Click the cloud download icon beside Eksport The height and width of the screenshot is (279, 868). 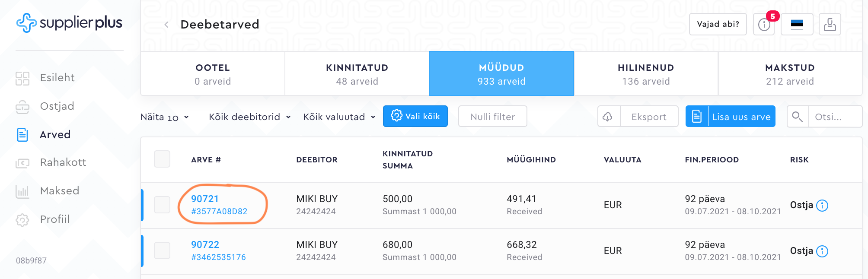[x=608, y=117]
